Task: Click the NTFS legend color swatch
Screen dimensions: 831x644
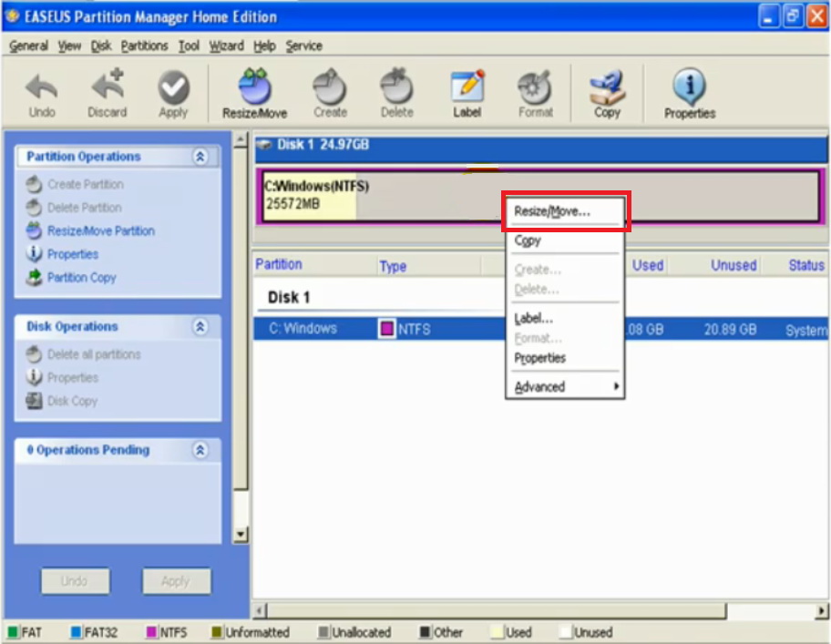Action: pos(151,632)
